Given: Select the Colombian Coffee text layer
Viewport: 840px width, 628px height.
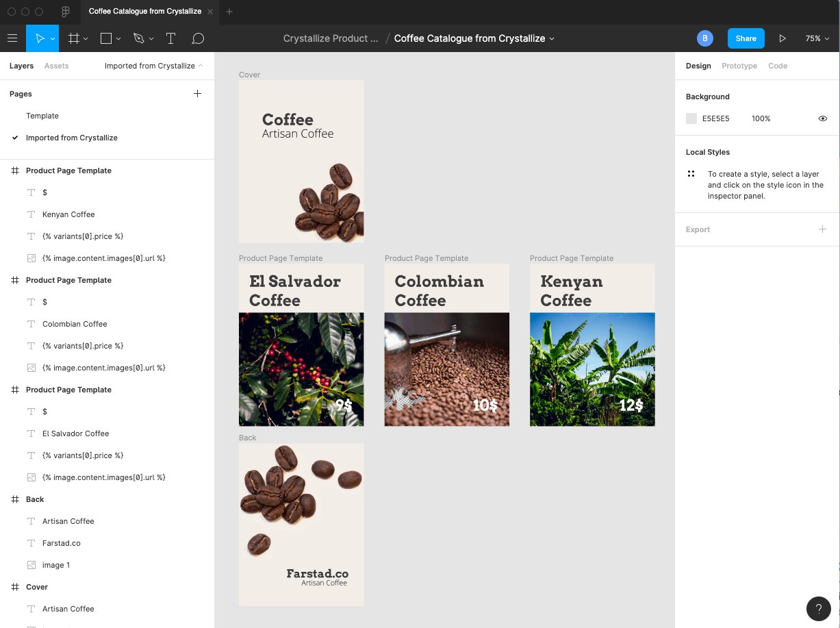Looking at the screenshot, I should pos(75,324).
